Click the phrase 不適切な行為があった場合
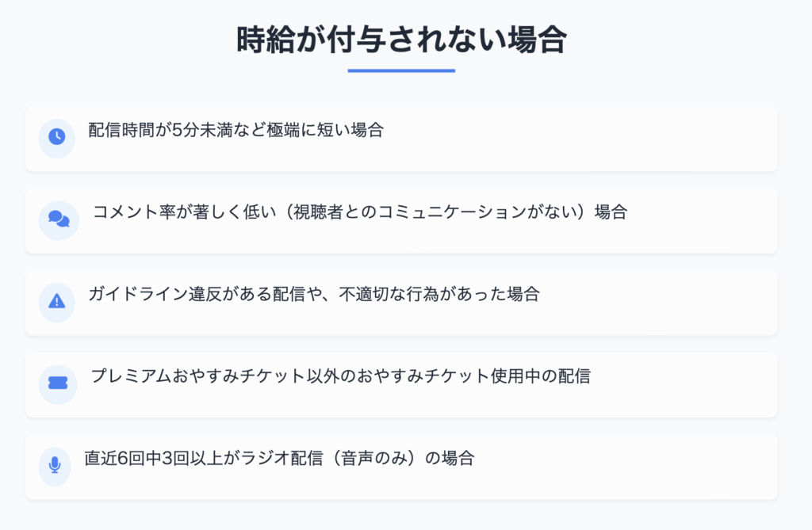This screenshot has width=812, height=530. tap(439, 294)
